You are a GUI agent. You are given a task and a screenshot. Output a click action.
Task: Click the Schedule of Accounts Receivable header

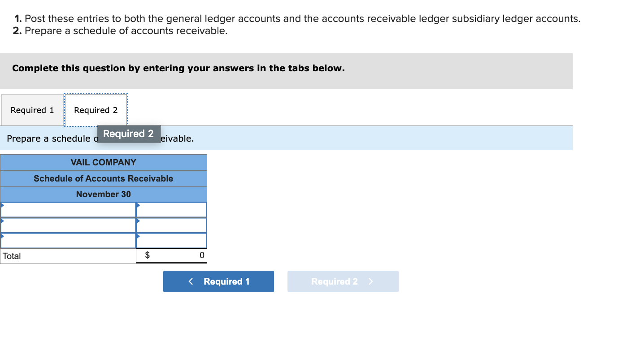click(103, 178)
